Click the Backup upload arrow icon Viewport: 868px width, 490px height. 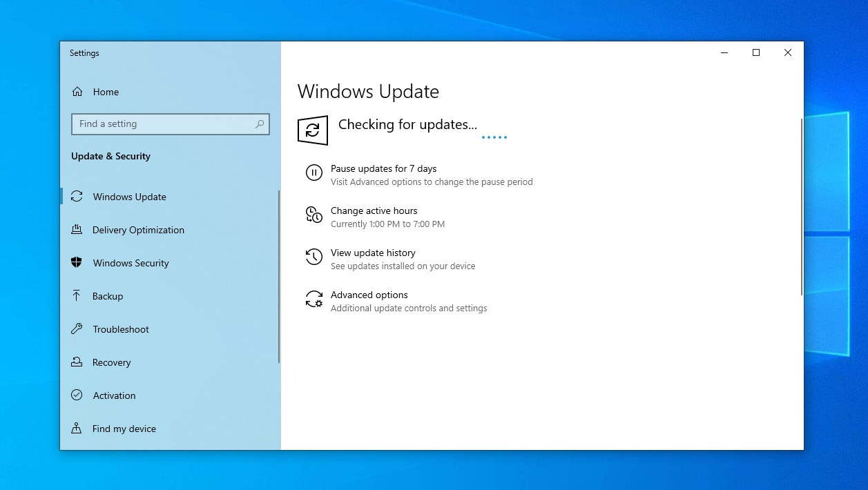[x=77, y=296]
